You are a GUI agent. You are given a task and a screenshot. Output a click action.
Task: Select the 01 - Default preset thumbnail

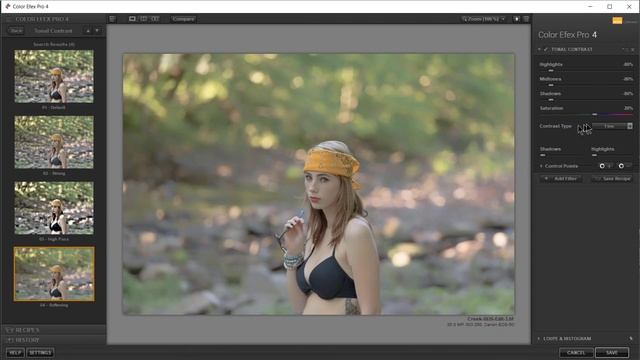tap(54, 76)
